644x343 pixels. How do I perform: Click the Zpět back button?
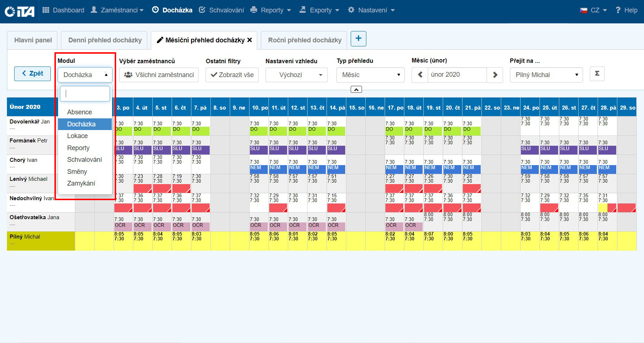click(x=33, y=73)
